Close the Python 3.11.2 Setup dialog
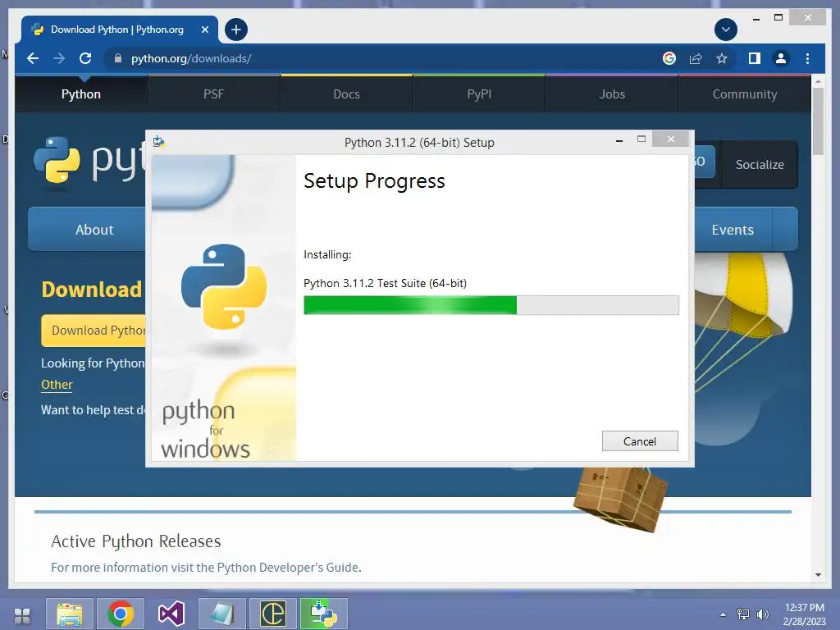 (x=671, y=139)
